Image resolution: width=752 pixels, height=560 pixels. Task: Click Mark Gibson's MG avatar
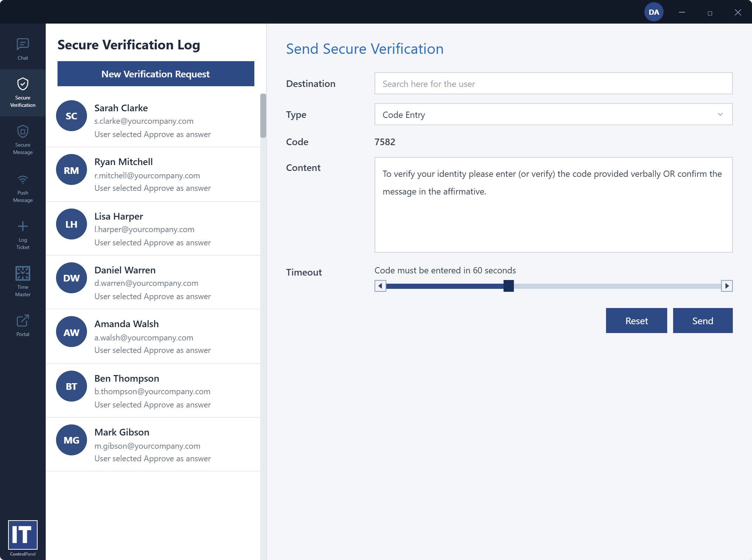click(x=72, y=440)
